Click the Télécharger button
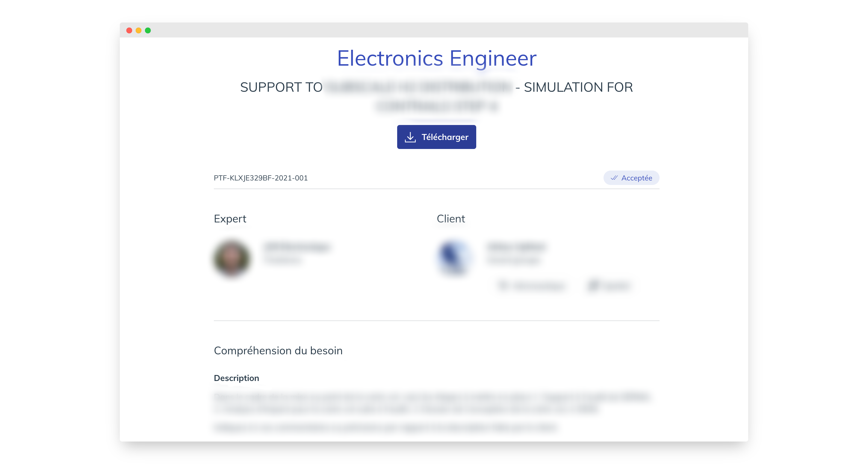 click(x=436, y=137)
